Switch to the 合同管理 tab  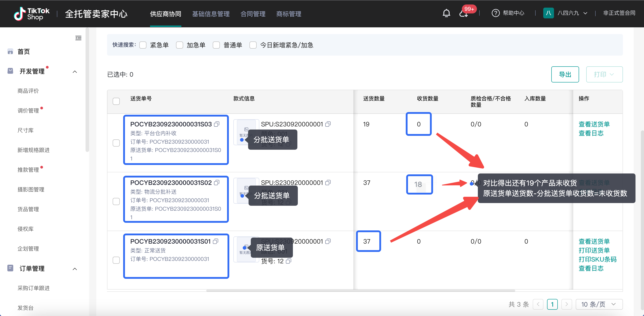253,14
